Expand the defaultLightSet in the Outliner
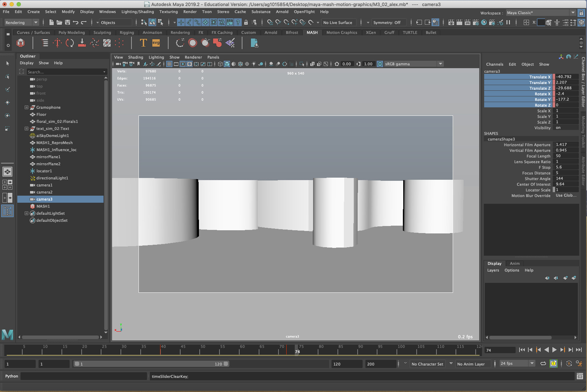 (x=27, y=213)
